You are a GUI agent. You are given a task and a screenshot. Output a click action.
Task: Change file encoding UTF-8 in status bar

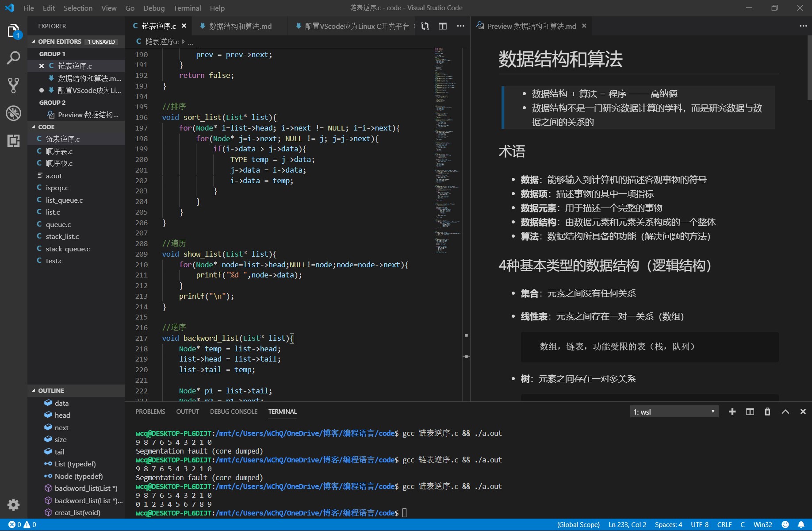700,525
